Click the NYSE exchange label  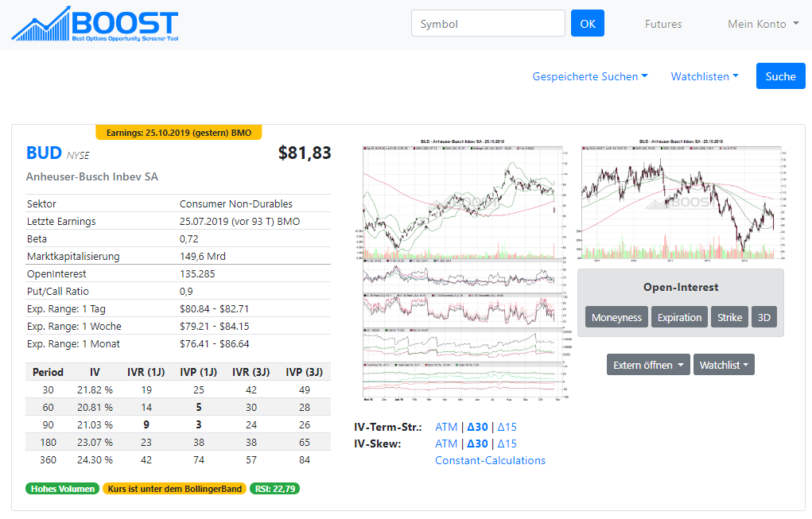[78, 155]
